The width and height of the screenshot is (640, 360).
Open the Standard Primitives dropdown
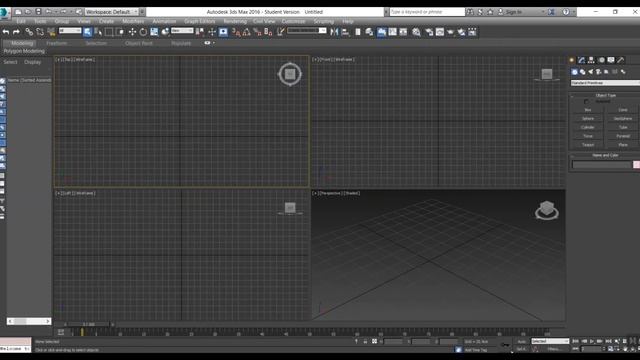pos(605,83)
